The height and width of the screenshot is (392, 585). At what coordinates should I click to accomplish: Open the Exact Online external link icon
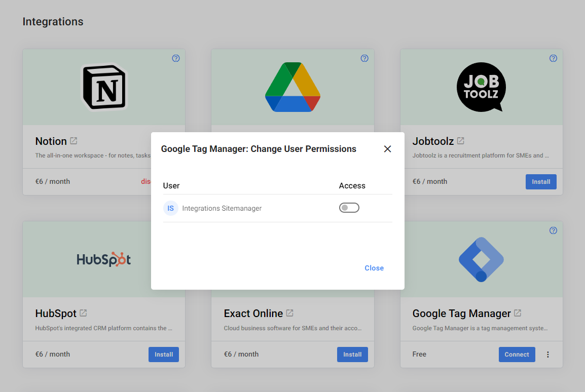[289, 313]
